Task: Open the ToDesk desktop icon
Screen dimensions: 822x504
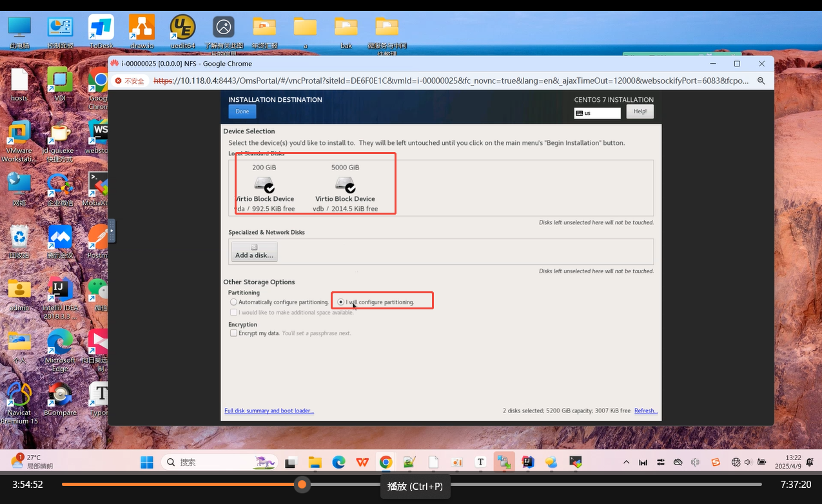Action: click(x=101, y=28)
